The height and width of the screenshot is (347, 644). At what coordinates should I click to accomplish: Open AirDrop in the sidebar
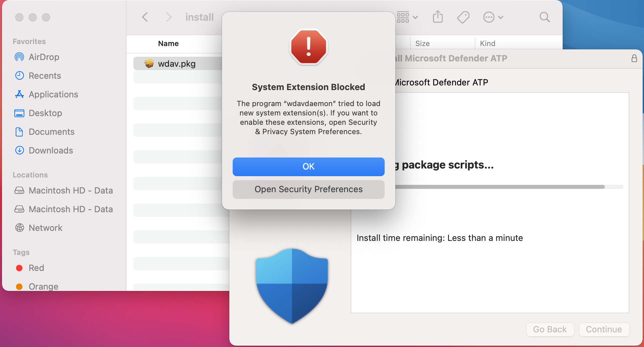[44, 57]
